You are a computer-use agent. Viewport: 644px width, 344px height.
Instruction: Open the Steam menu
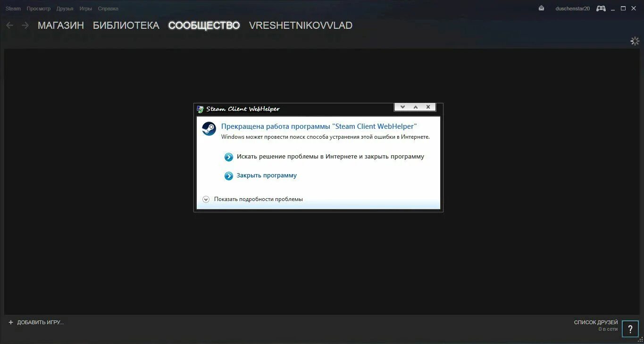point(13,8)
